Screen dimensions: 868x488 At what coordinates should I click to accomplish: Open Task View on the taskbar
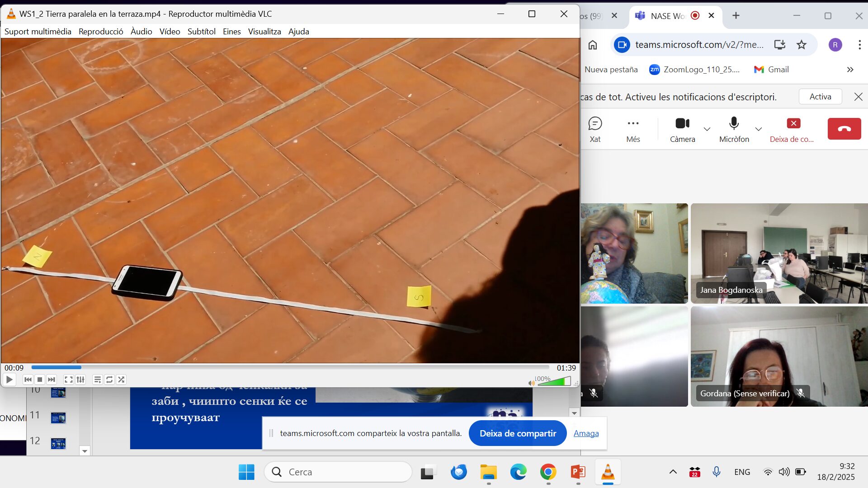coord(428,472)
